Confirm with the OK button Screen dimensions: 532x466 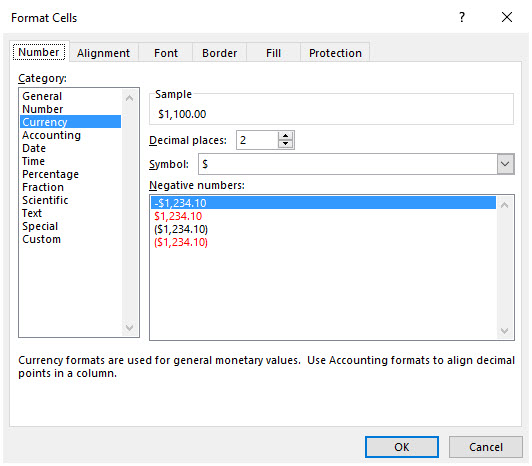tap(402, 447)
